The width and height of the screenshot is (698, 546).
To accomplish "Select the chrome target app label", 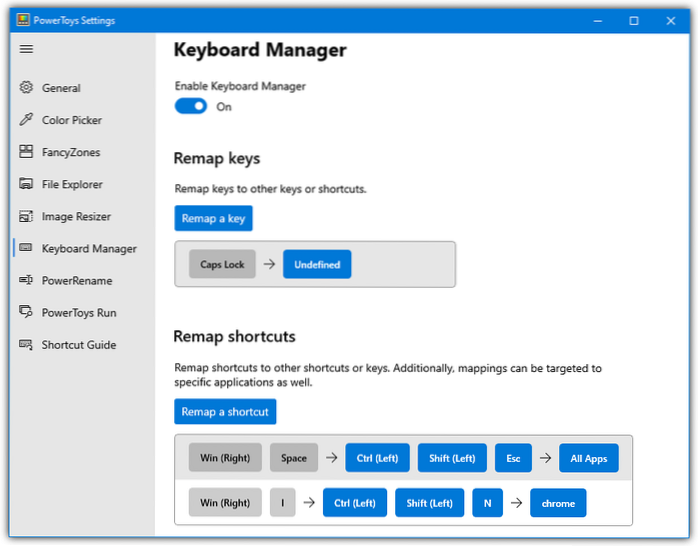I will pyautogui.click(x=558, y=503).
